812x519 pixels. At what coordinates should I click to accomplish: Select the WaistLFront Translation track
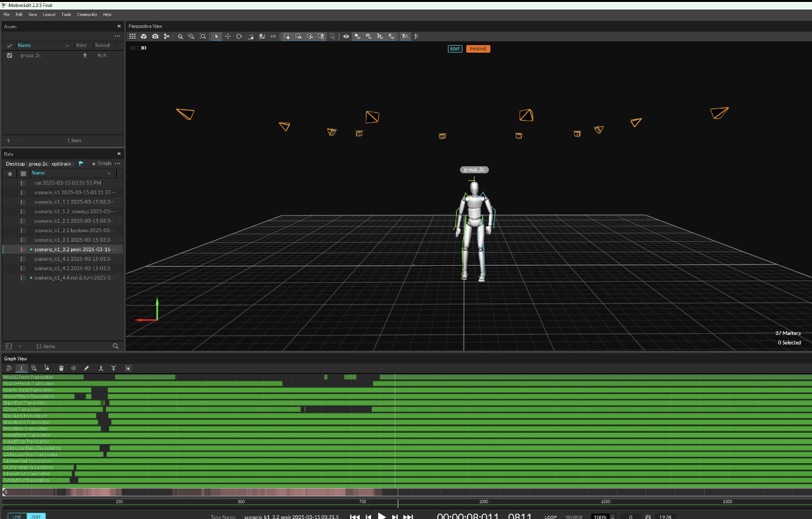point(29,378)
